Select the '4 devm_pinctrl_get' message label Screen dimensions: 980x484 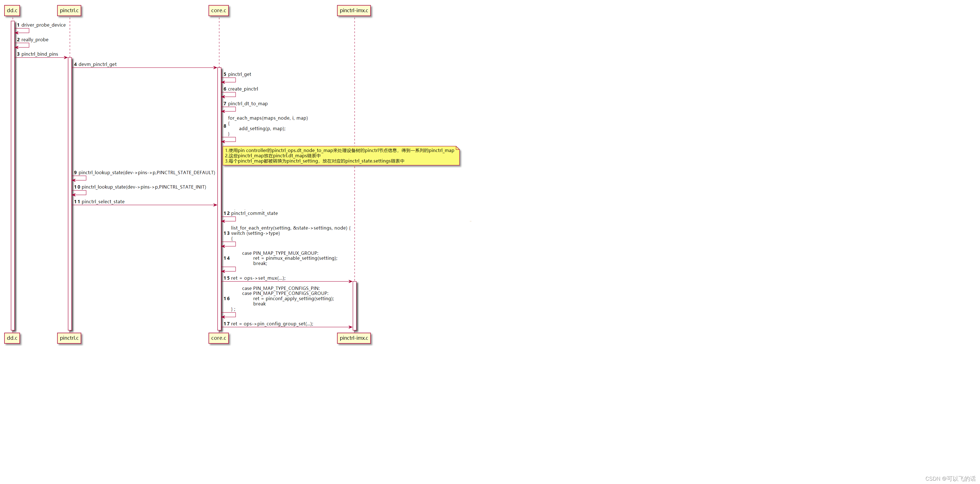[x=96, y=64]
